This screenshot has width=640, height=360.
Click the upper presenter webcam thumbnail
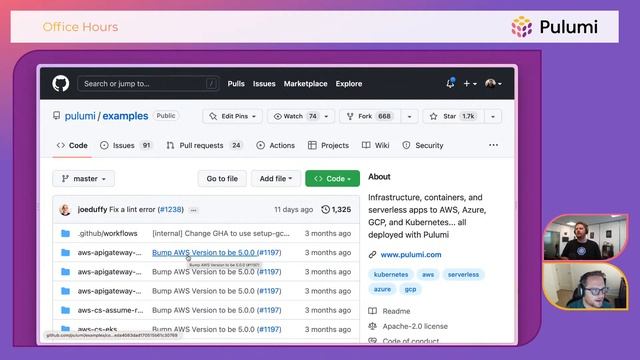[585, 237]
